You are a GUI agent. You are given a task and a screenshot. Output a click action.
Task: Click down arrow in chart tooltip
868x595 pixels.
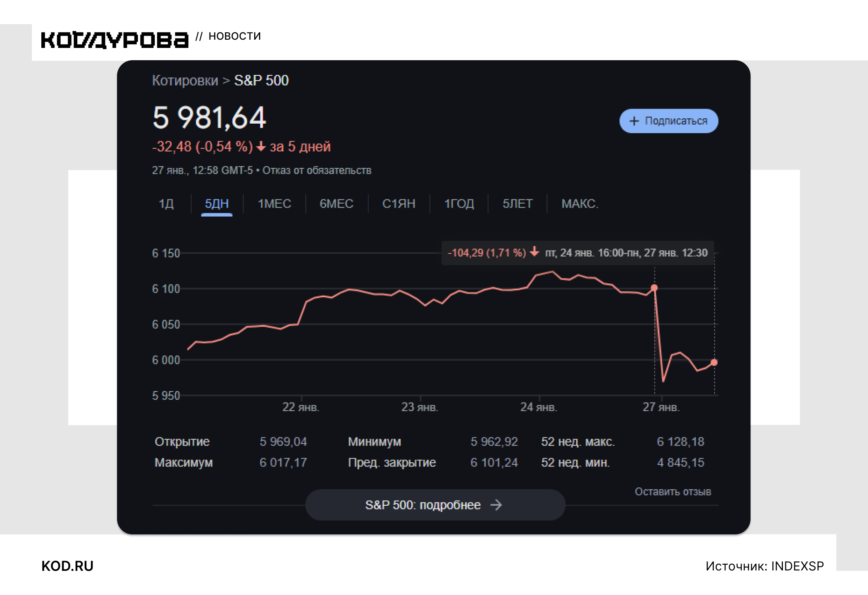click(x=534, y=252)
